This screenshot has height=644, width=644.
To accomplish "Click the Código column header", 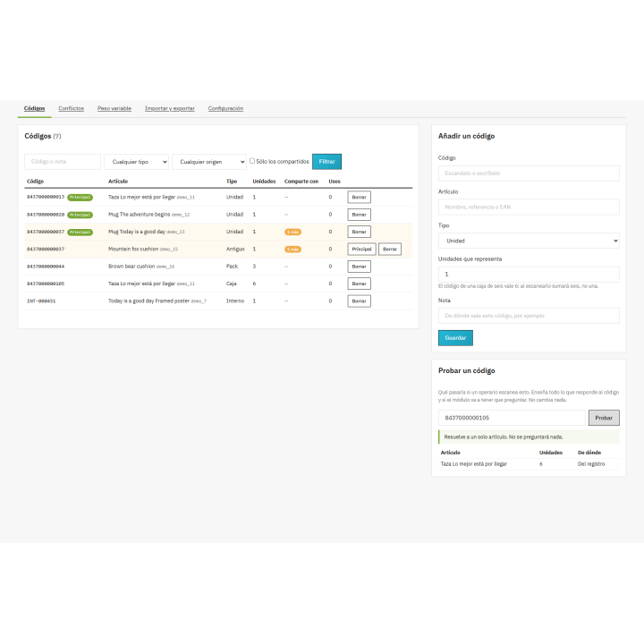I will point(35,181).
